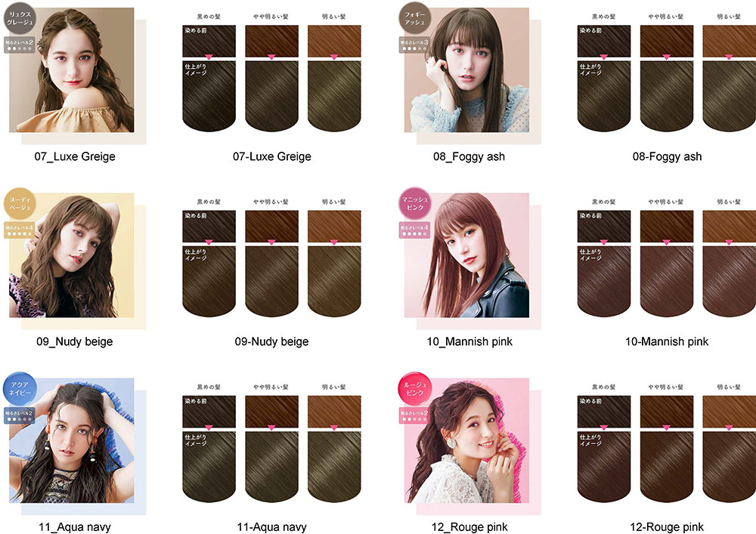Open the 11_Aqua navy model photo
This screenshot has height=534, width=756.
[x=72, y=440]
